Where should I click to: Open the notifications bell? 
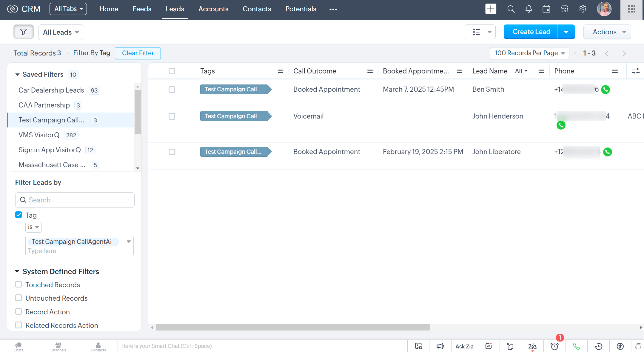tap(529, 9)
